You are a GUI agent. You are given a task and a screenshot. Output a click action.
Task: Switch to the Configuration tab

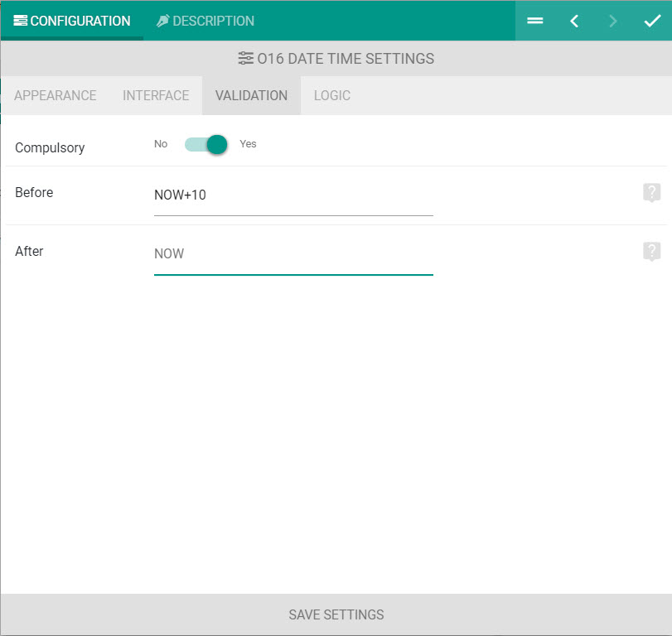click(72, 21)
